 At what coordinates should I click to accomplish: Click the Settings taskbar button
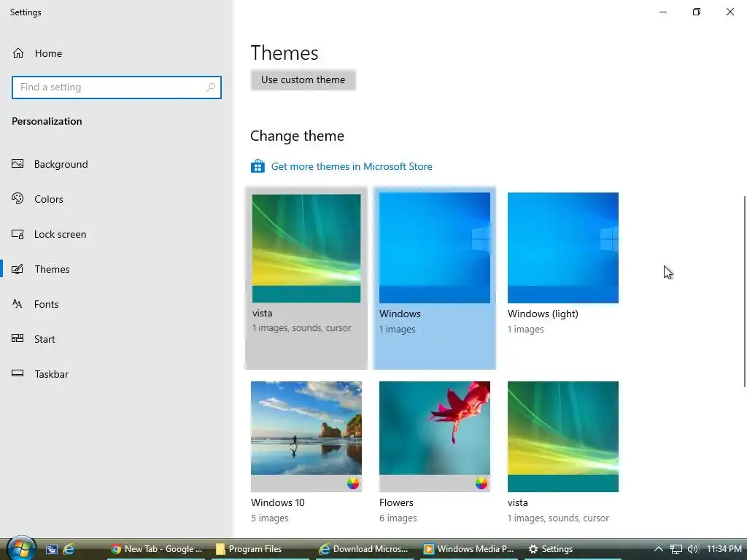coord(573,549)
